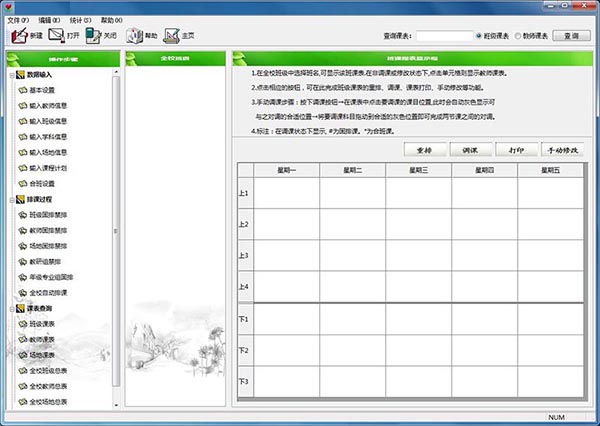The width and height of the screenshot is (600, 426).
Task: Click the 打开 (Open) toolbar icon
Action: (56, 36)
